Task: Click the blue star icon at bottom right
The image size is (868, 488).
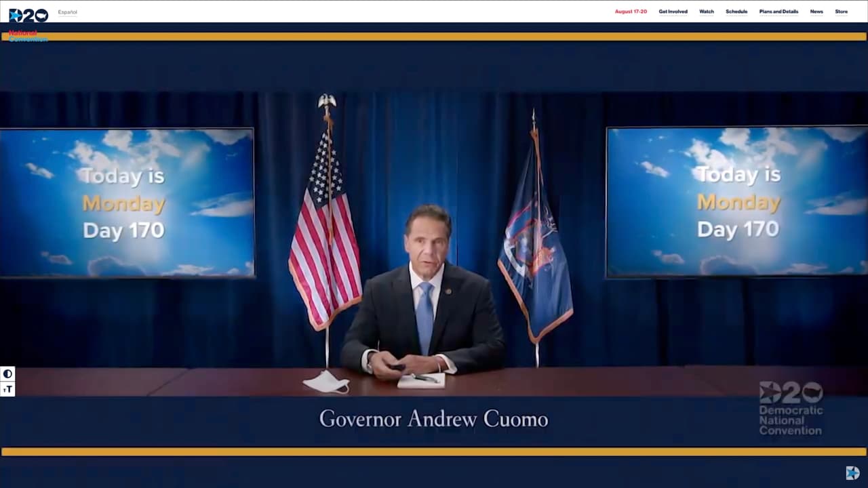Action: point(852,472)
